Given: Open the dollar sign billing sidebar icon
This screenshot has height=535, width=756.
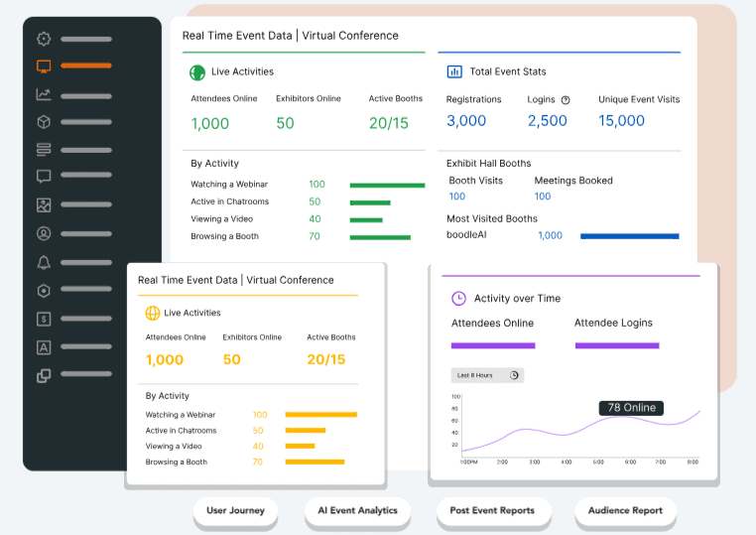Looking at the screenshot, I should [x=44, y=319].
